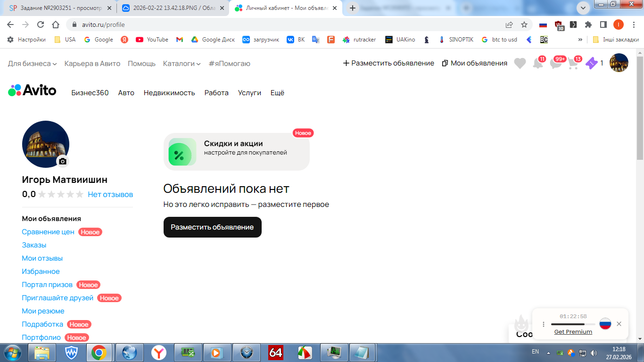Click the translation widget progress bar
The width and height of the screenshot is (644, 362).
pyautogui.click(x=573, y=324)
